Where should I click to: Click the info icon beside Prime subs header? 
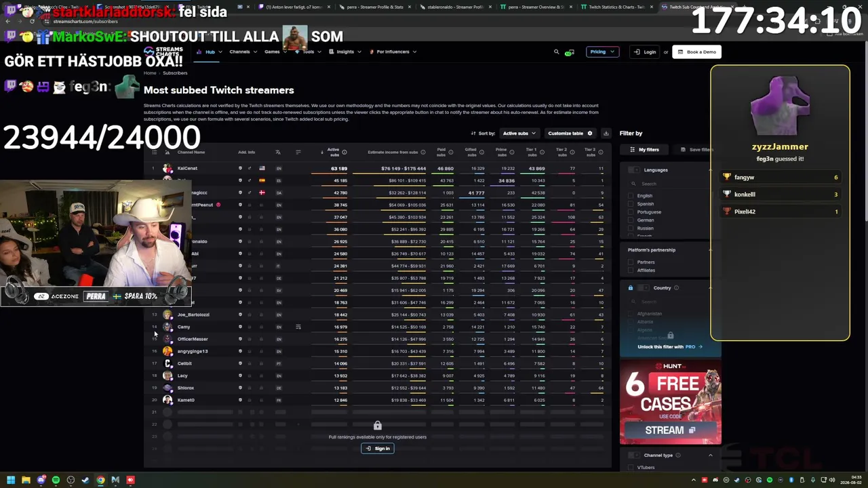[x=512, y=152]
